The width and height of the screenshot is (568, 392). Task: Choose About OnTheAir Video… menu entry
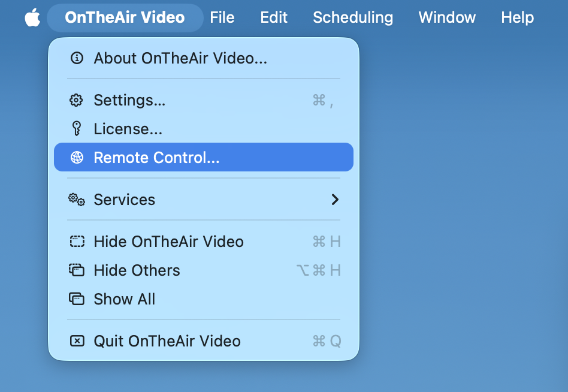click(x=180, y=58)
